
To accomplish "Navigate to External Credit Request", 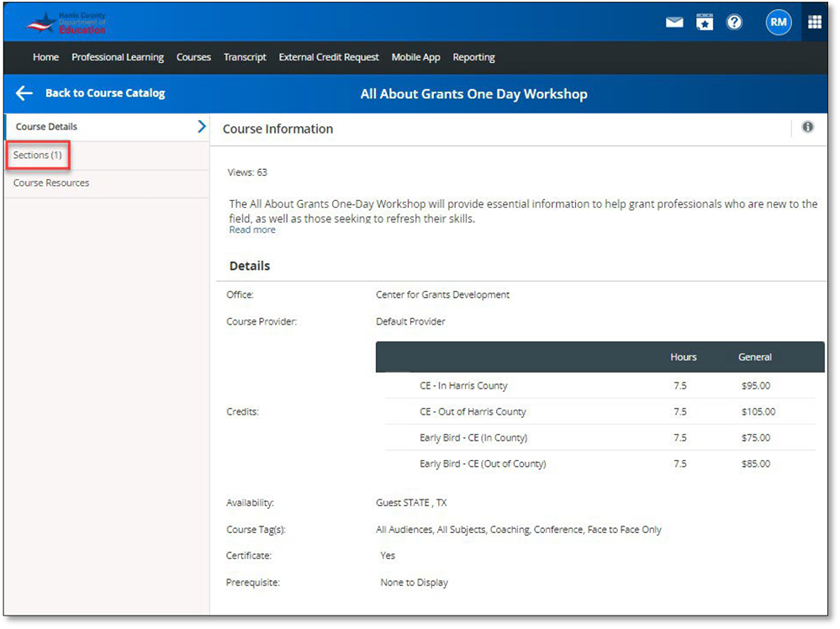I will click(328, 57).
